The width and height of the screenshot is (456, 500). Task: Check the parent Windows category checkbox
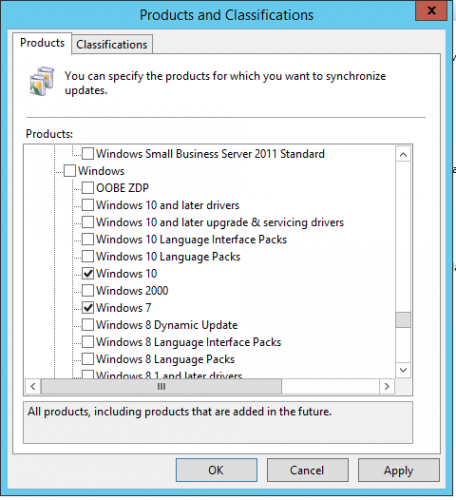pos(70,171)
